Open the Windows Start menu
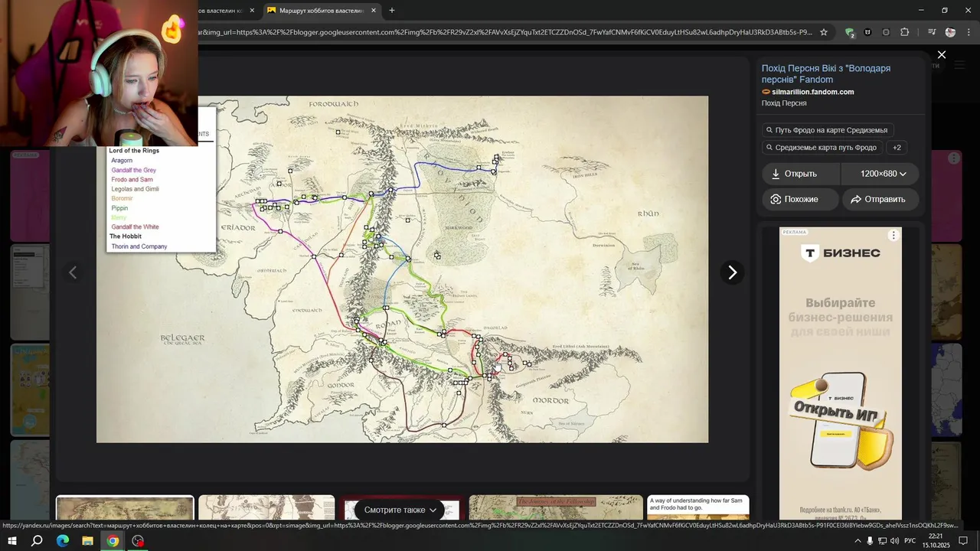Image resolution: width=980 pixels, height=551 pixels. coord(12,541)
